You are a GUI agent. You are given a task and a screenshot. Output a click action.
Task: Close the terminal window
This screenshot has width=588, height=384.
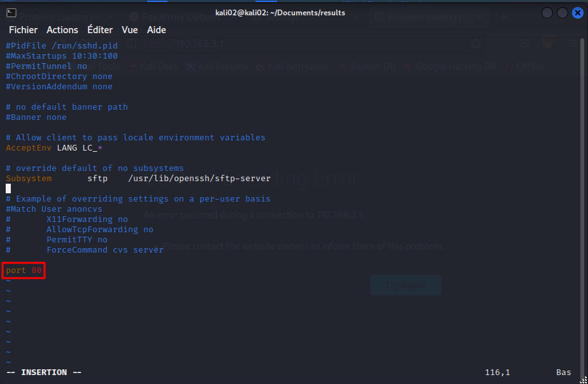577,13
